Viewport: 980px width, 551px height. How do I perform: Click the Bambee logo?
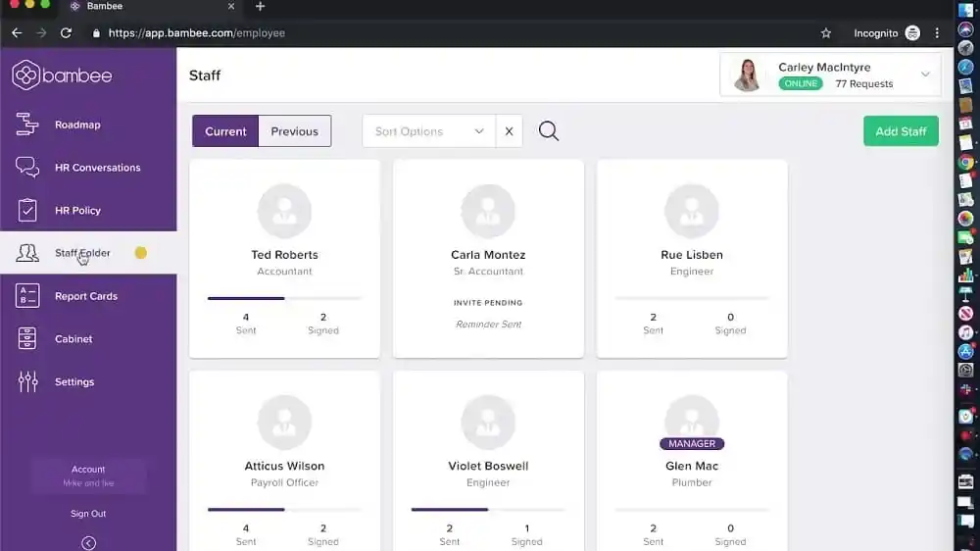tap(63, 75)
